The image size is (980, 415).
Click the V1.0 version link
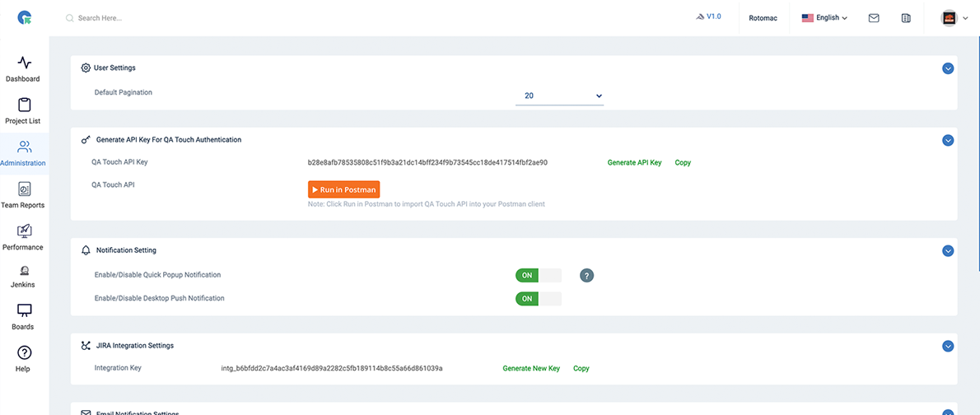coord(714,16)
